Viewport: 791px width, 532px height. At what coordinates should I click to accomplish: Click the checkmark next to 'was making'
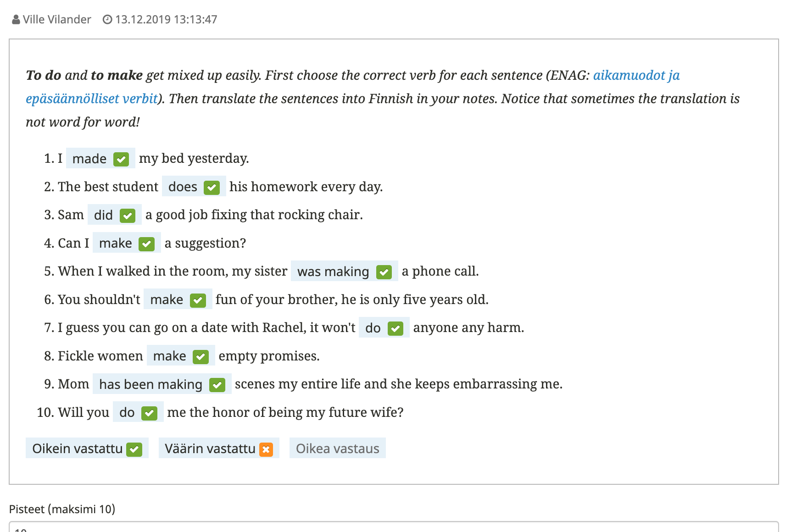(x=384, y=272)
